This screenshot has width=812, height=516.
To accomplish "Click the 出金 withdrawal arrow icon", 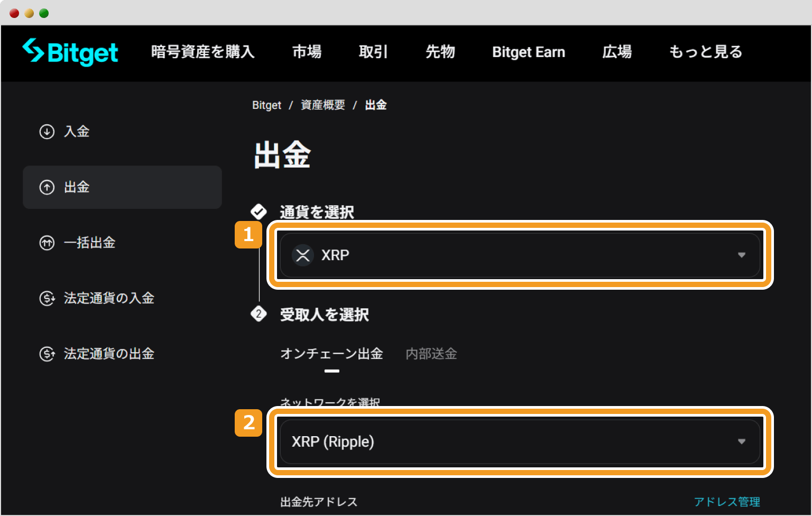I will click(47, 187).
